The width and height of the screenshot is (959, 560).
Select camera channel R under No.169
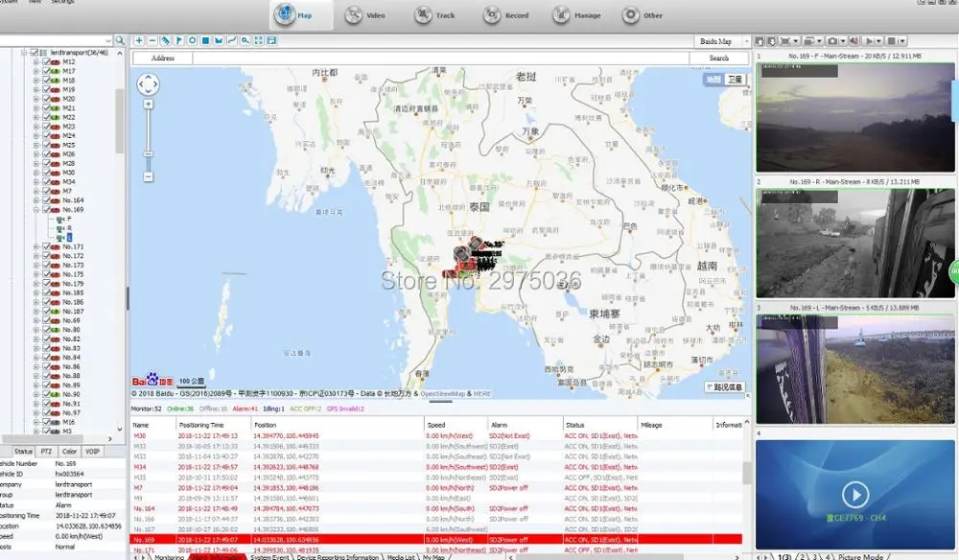[x=69, y=228]
